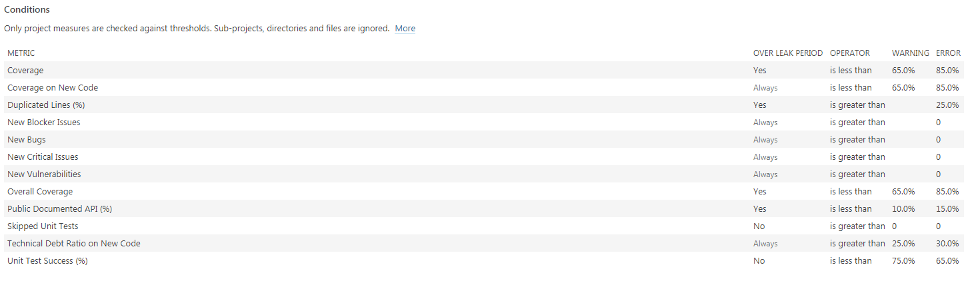The image size is (980, 287).
Task: Click the ERROR column header
Action: click(x=948, y=53)
